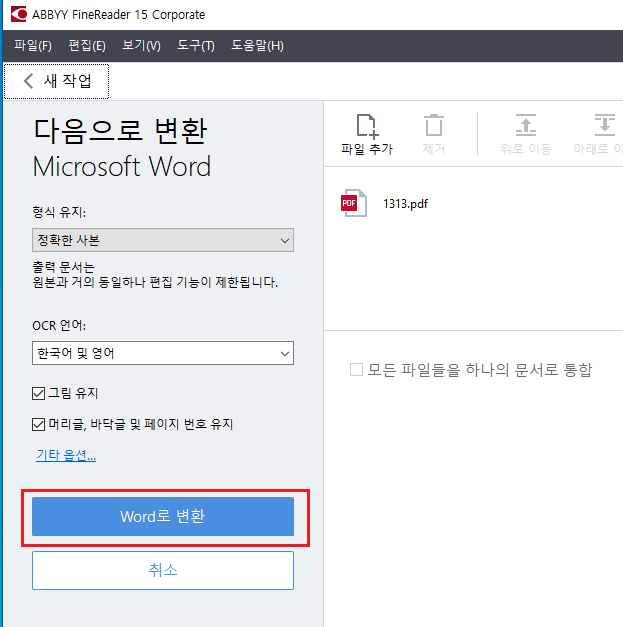Click the 아래로 이동 move down icon

(605, 125)
